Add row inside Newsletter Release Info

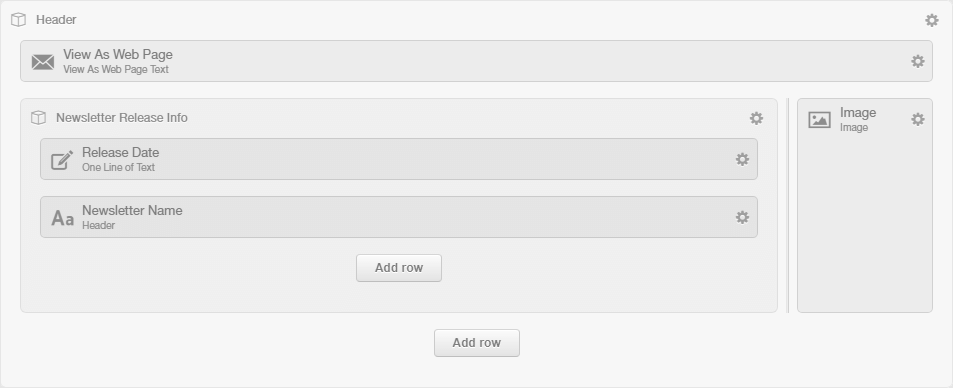399,268
